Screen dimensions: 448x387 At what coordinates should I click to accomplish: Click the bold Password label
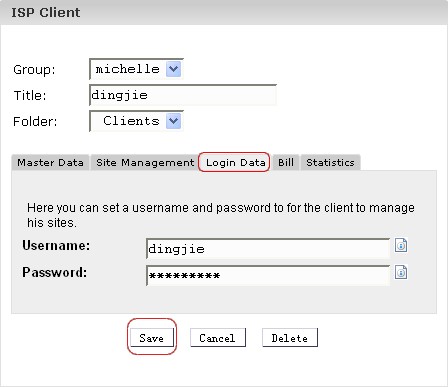[x=55, y=272]
